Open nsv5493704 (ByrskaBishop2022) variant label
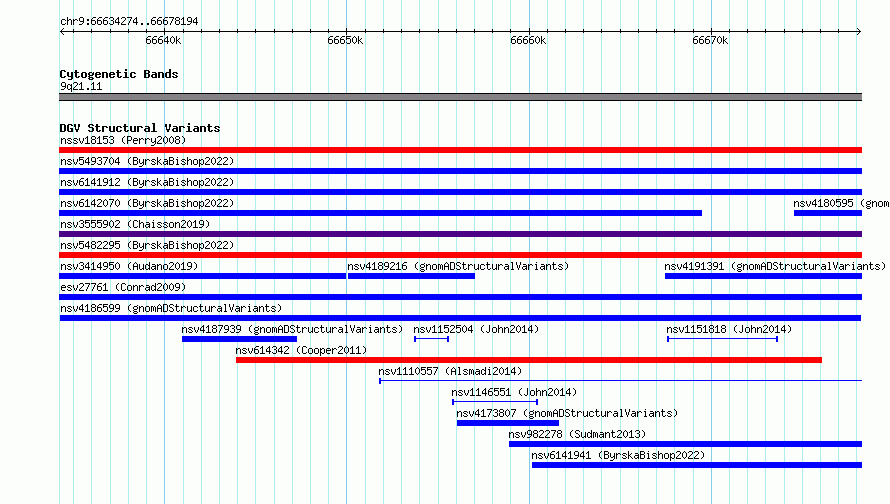The height and width of the screenshot is (504, 890). coord(147,161)
